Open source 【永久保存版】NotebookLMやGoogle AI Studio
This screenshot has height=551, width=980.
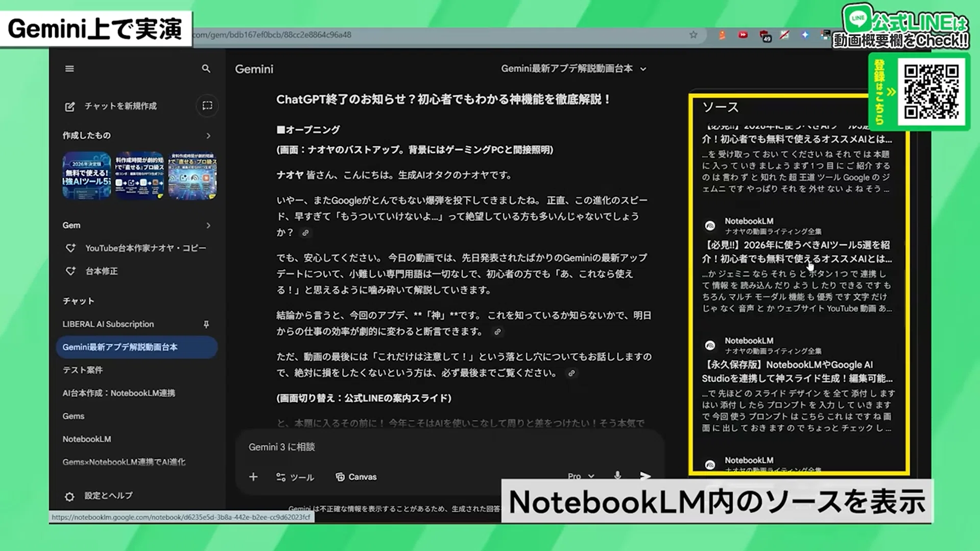797,372
